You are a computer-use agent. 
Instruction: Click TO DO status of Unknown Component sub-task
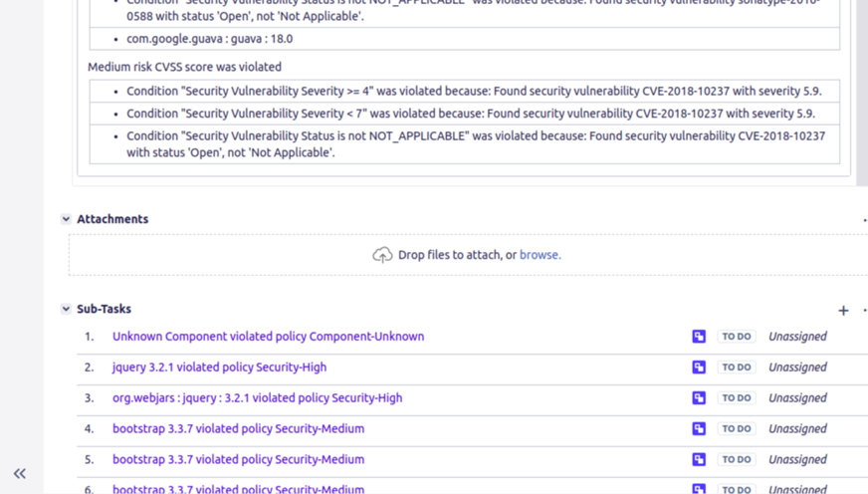tap(737, 337)
